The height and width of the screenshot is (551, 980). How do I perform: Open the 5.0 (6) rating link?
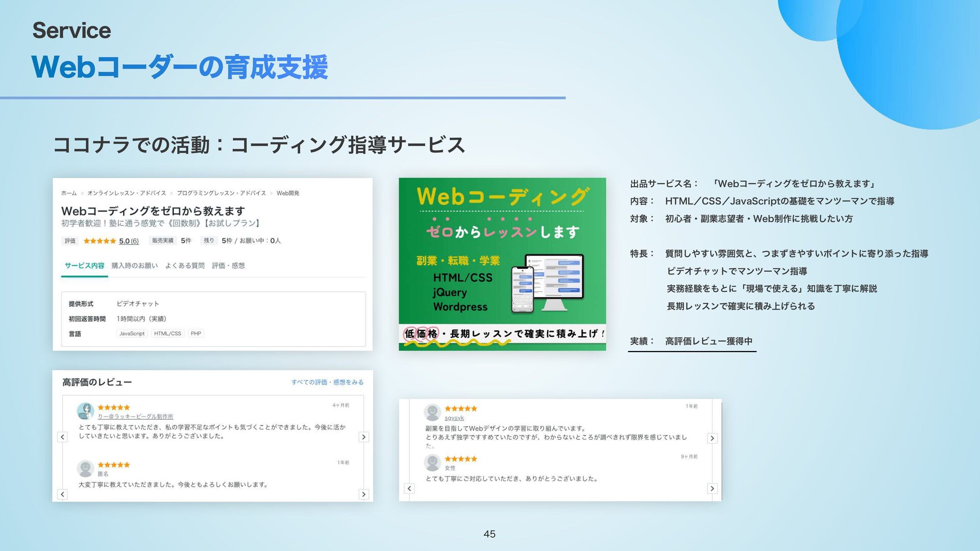[129, 241]
